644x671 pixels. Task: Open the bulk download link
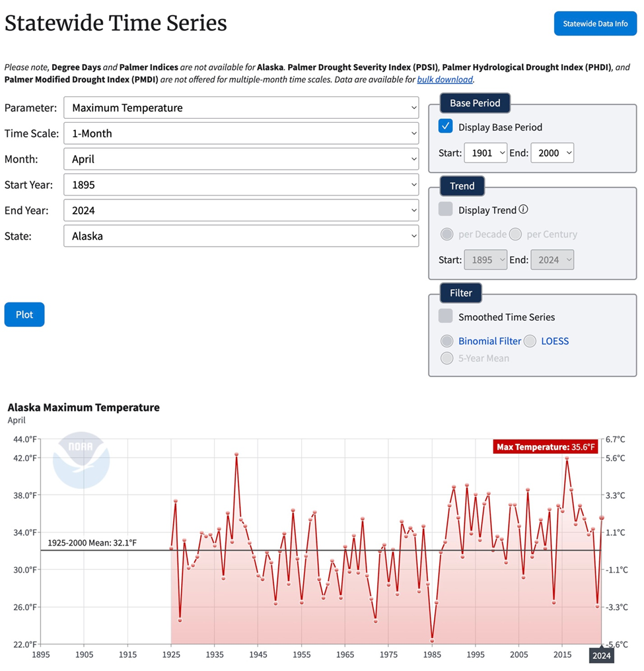445,79
